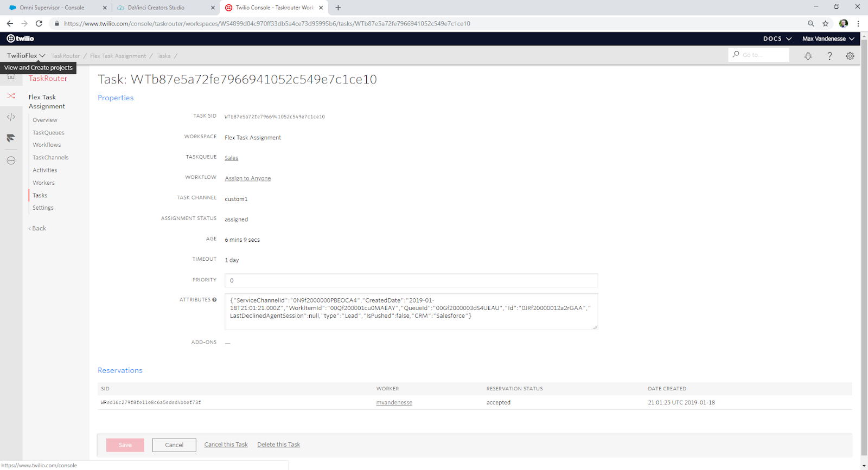Open Workers in the sidebar

point(44,183)
